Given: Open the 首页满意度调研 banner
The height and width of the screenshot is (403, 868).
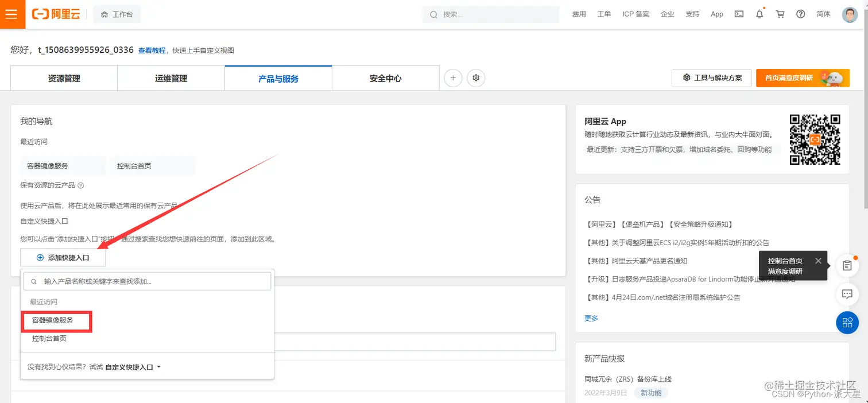Looking at the screenshot, I should point(803,78).
